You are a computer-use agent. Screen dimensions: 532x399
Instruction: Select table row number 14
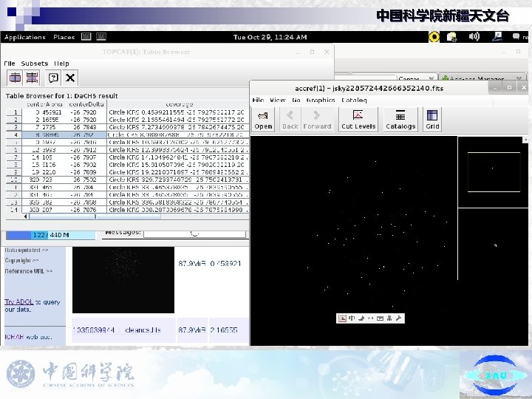coord(14,210)
